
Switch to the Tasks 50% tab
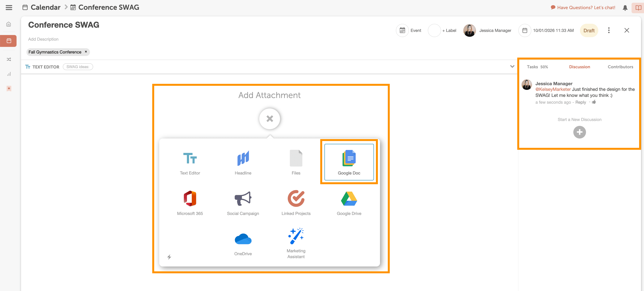coord(537,67)
